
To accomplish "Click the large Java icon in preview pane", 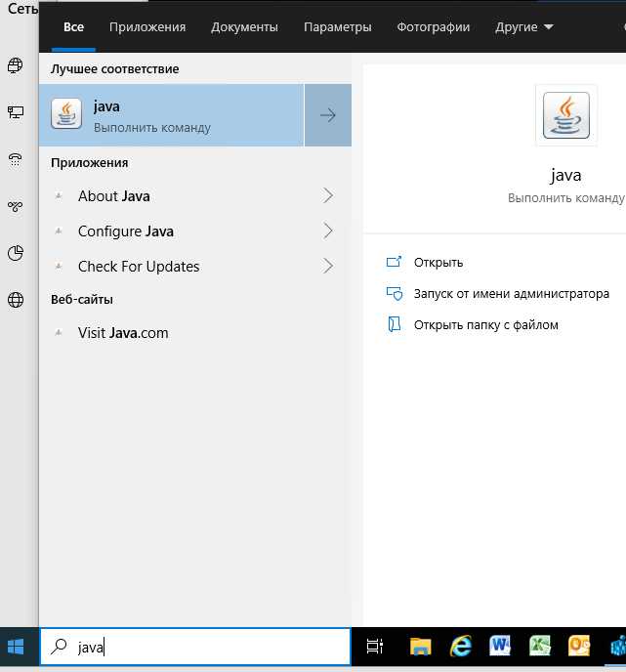I will click(565, 115).
